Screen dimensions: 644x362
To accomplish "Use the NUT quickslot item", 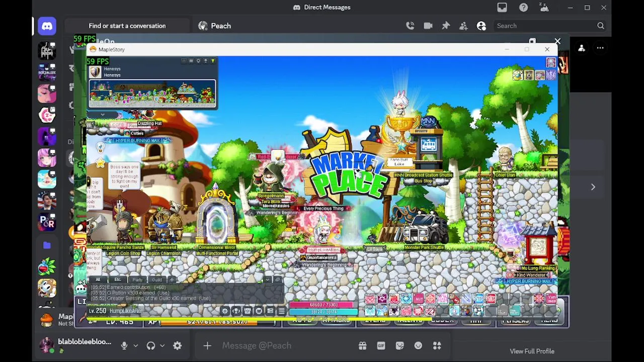I will point(419,300).
